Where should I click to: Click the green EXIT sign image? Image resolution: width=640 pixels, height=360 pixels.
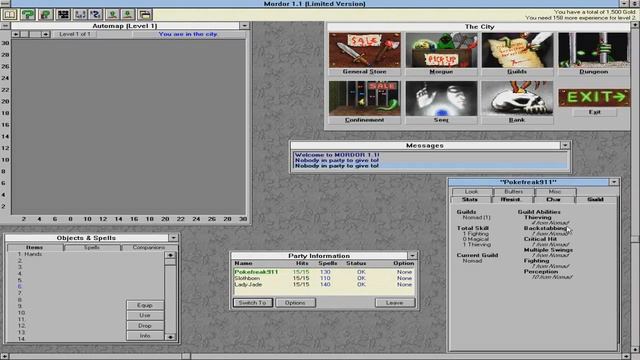coord(594,98)
